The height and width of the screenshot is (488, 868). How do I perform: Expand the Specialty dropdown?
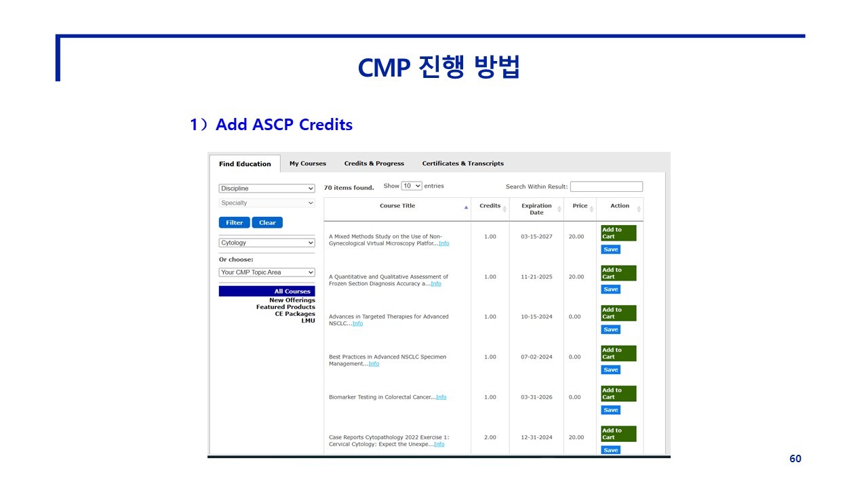(x=267, y=203)
